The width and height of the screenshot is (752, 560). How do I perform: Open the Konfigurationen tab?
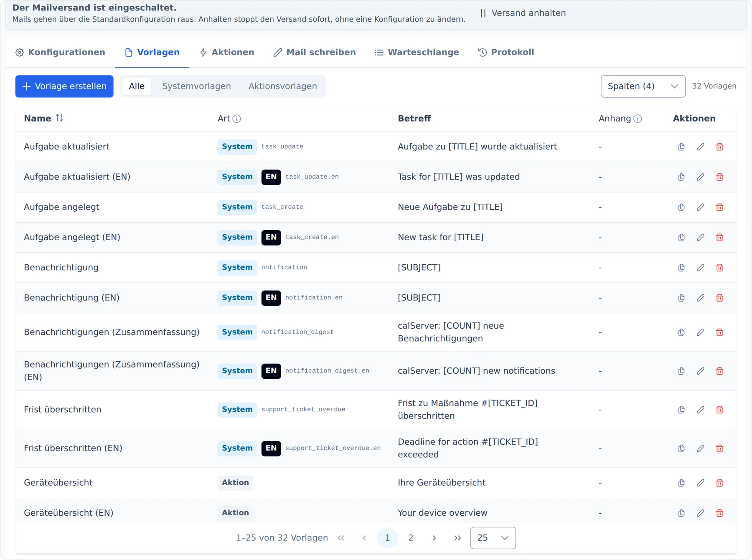pos(61,52)
